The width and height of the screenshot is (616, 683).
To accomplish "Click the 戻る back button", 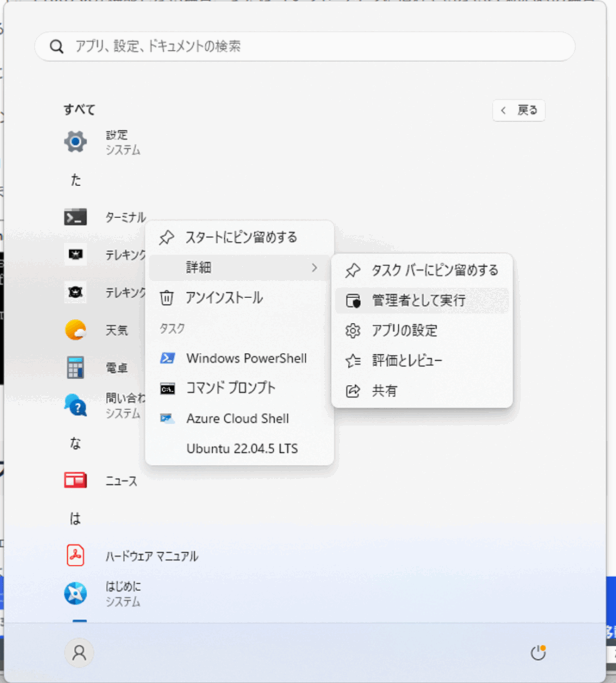I will pyautogui.click(x=519, y=111).
